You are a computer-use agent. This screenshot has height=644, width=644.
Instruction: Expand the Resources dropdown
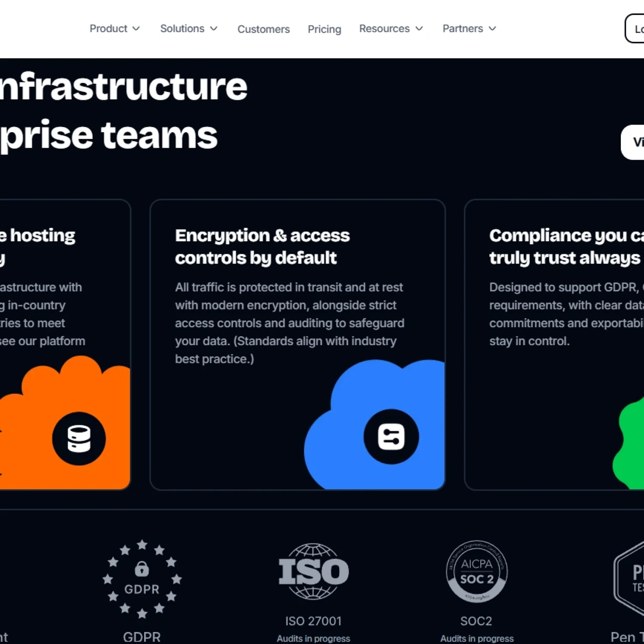click(391, 29)
